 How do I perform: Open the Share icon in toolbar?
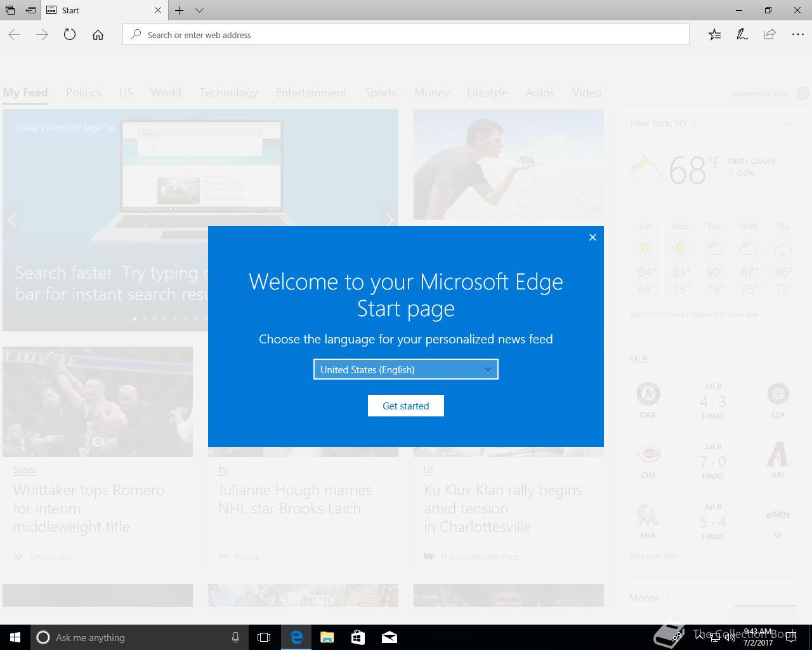point(769,35)
